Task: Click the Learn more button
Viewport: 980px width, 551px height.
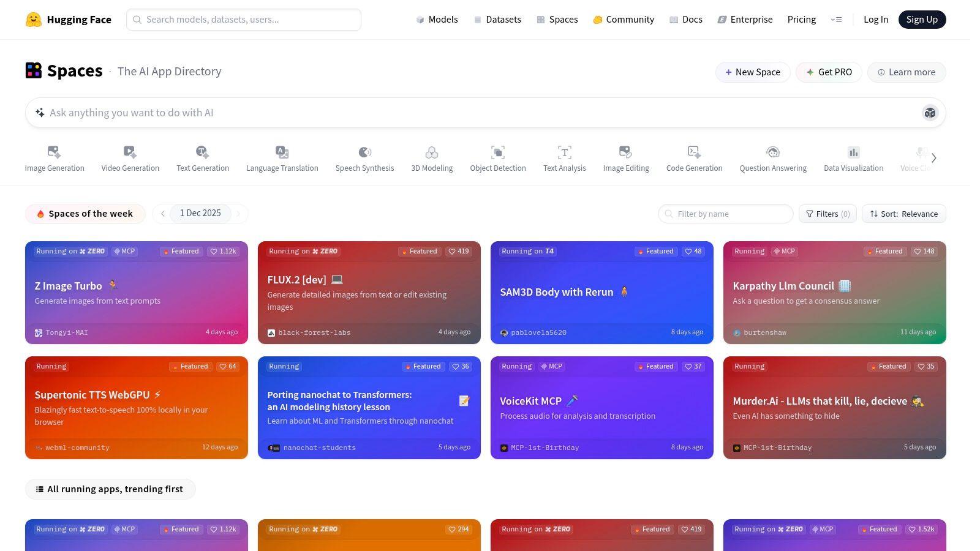Action: tap(907, 72)
